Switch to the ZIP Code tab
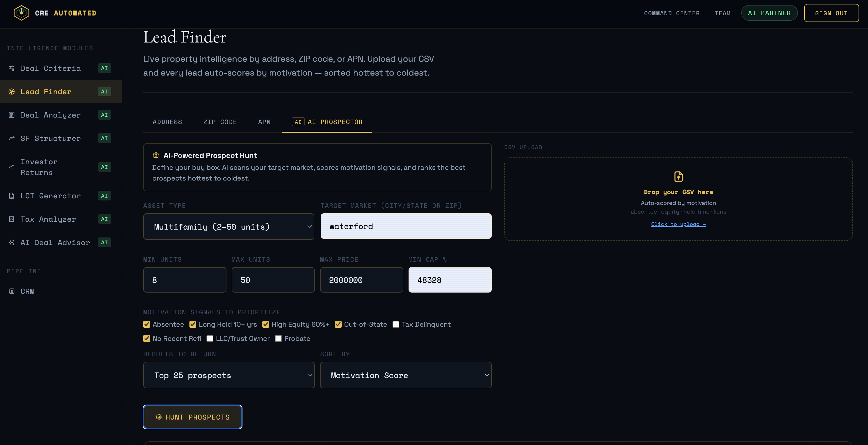The width and height of the screenshot is (868, 445). click(220, 122)
